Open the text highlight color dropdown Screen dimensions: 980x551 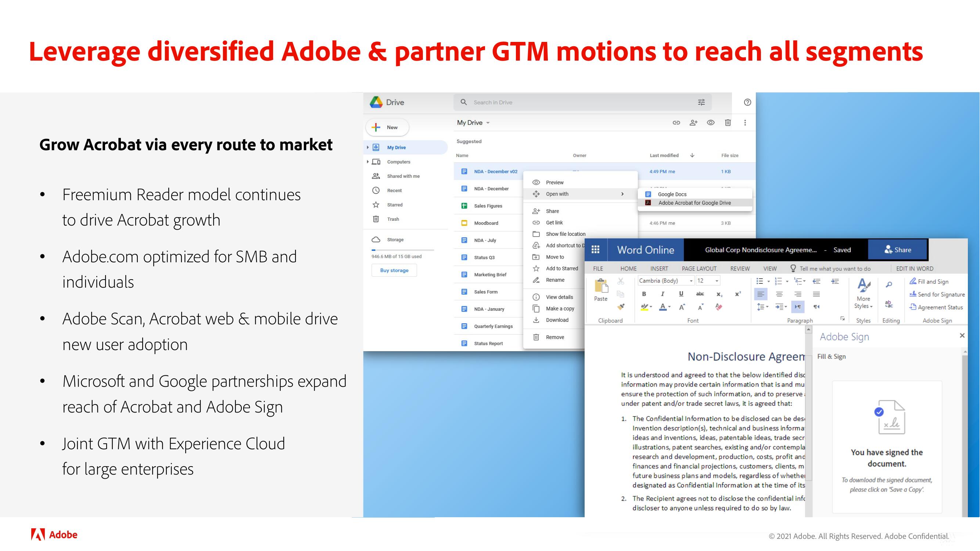coord(651,307)
